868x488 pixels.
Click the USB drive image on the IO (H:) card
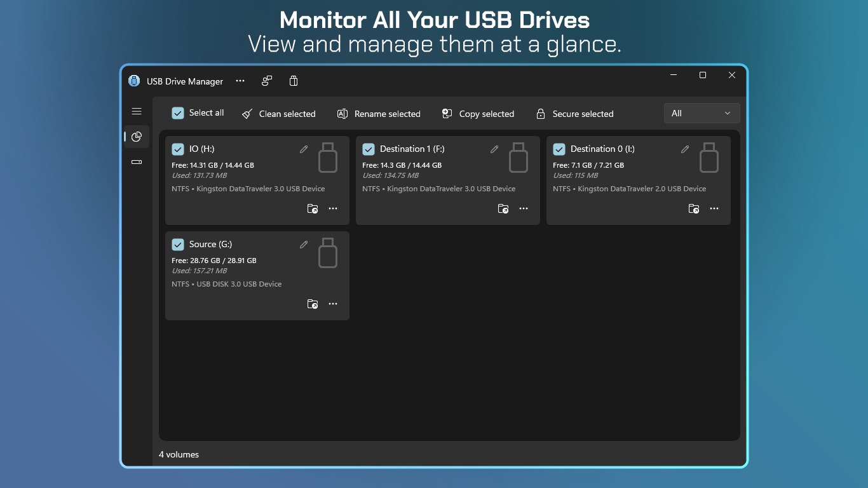328,158
